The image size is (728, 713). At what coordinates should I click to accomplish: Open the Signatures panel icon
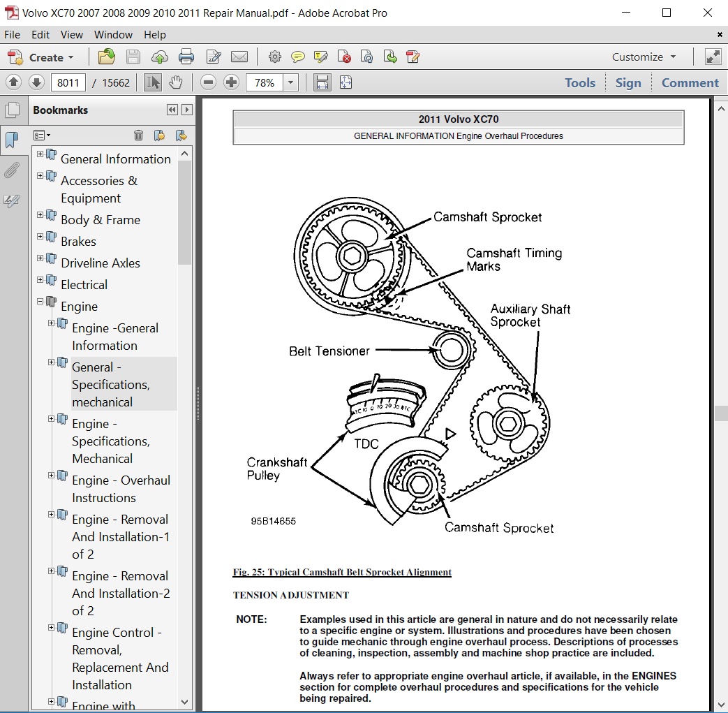[12, 200]
